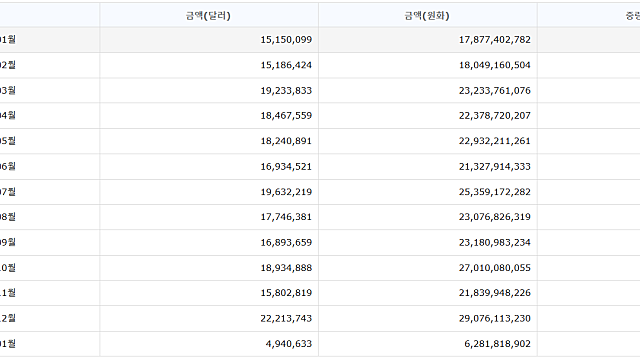Click the 22,932,211,261 won cell

pos(427,141)
